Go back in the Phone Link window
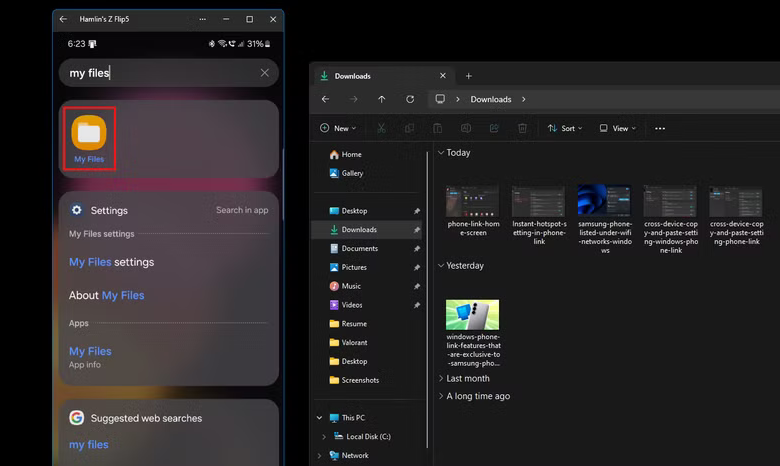The height and width of the screenshot is (466, 780). 64,19
